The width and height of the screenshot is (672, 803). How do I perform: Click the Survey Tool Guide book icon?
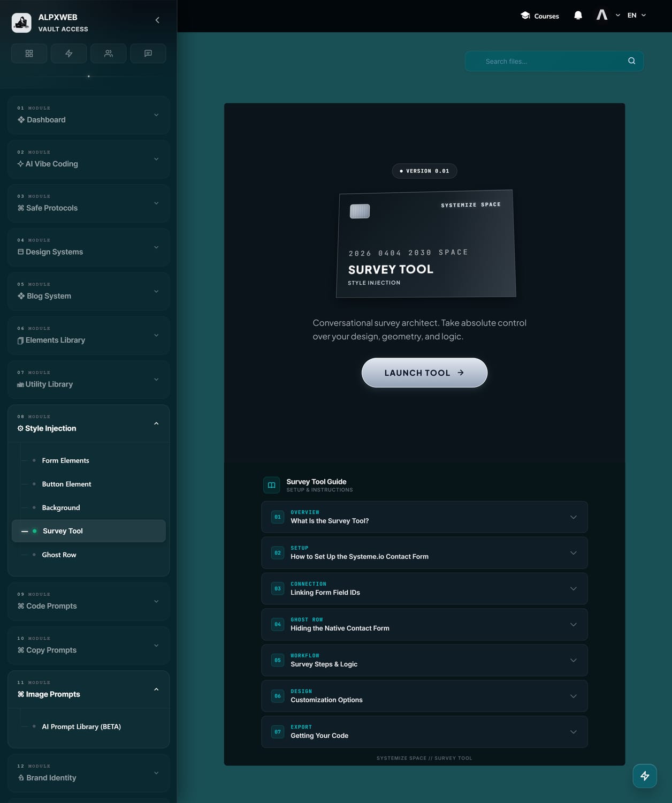coord(272,485)
